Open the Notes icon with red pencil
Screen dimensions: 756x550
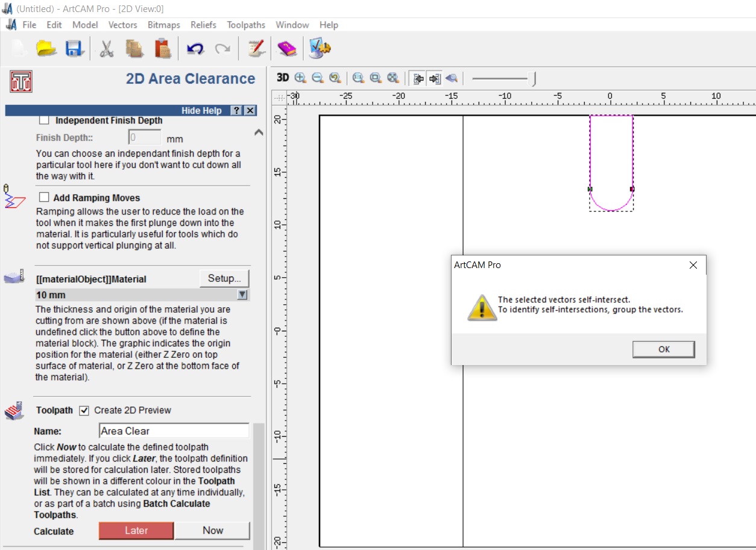(256, 48)
